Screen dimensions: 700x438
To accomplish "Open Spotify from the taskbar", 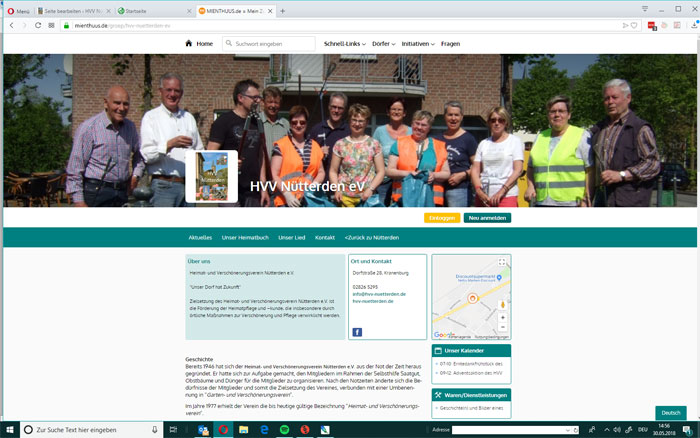I will 284,430.
